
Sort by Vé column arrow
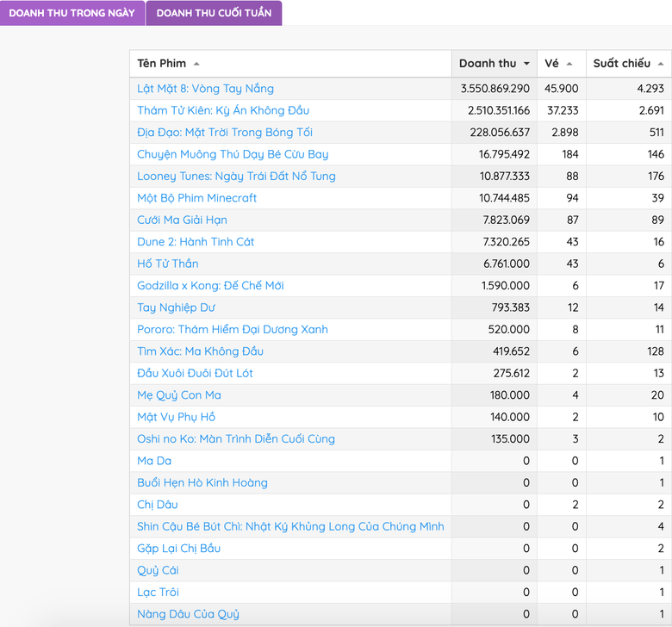pos(569,64)
